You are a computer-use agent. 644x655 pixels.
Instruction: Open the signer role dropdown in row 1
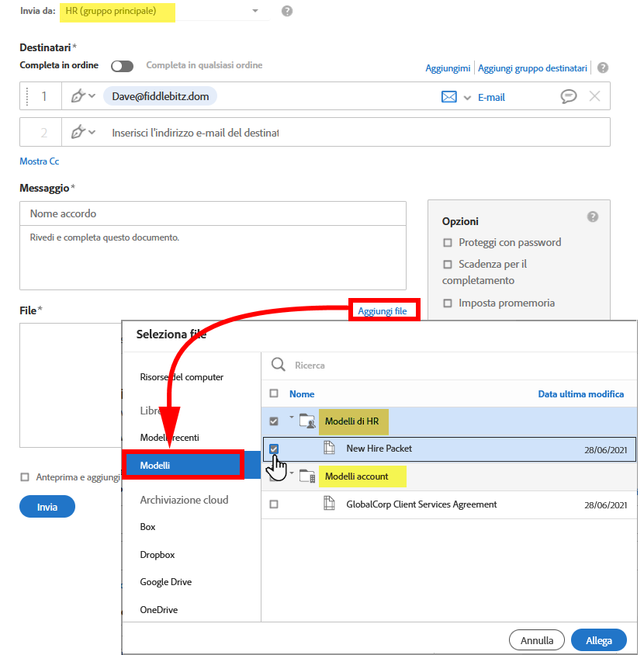[x=92, y=96]
